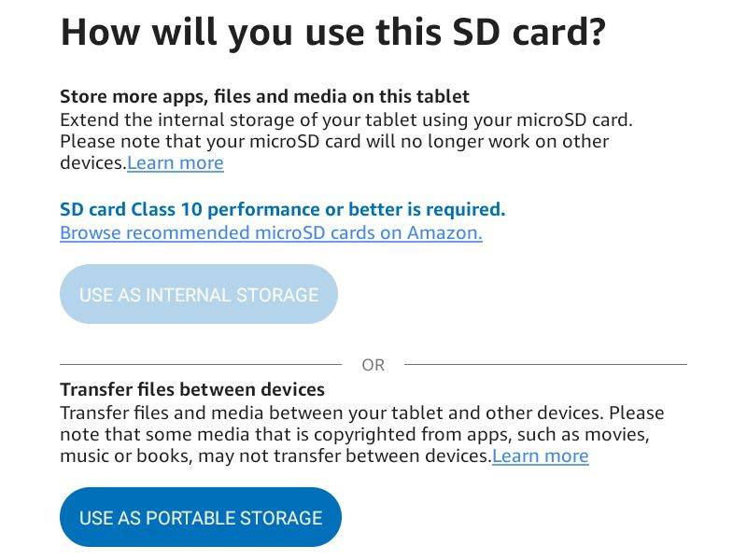Select 'Store more apps, files and media' heading
The image size is (747, 560).
(264, 96)
